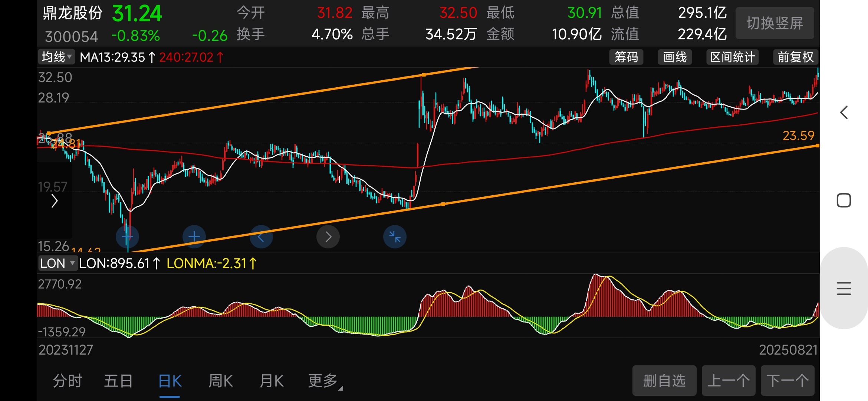Tap LON:895.61 value label
This screenshot has width=868, height=401.
click(119, 263)
